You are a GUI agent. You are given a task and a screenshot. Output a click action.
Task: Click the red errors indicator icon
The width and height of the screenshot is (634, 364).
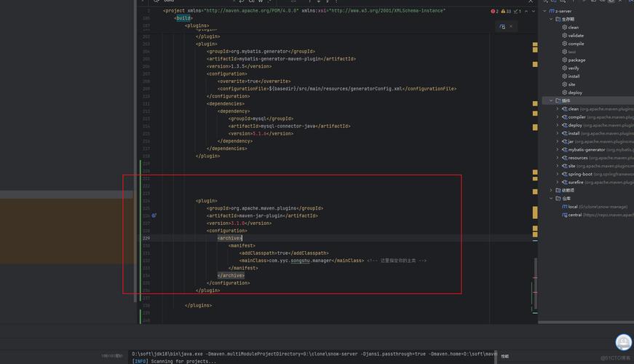point(493,12)
